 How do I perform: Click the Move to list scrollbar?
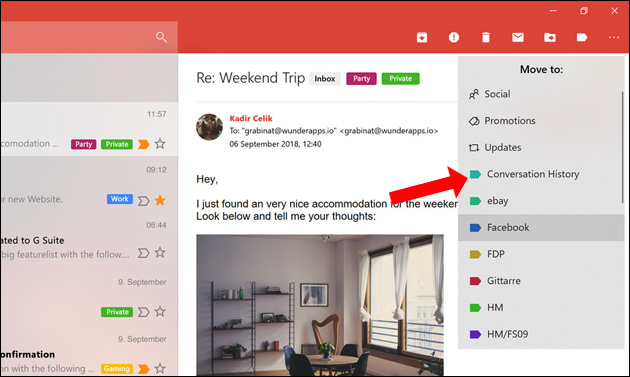[622, 147]
